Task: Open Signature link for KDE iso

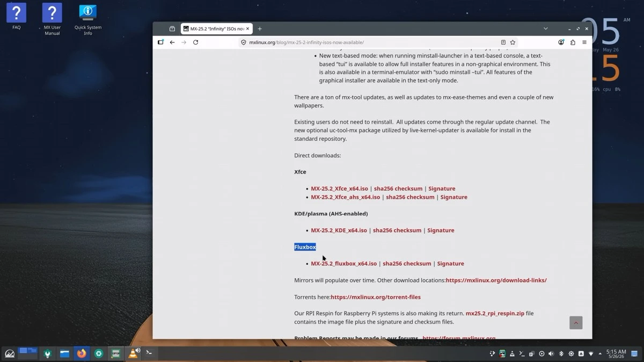Action: [441, 230]
